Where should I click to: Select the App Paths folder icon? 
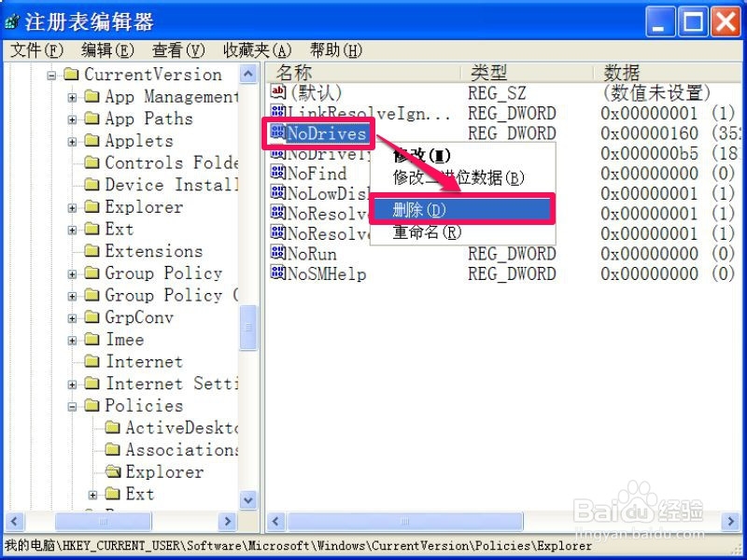point(92,119)
